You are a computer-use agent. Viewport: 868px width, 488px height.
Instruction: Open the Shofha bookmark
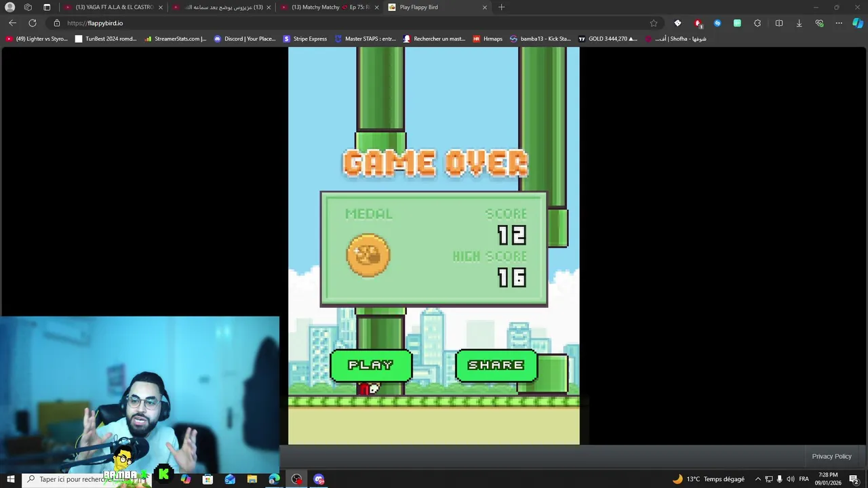pyautogui.click(x=676, y=39)
